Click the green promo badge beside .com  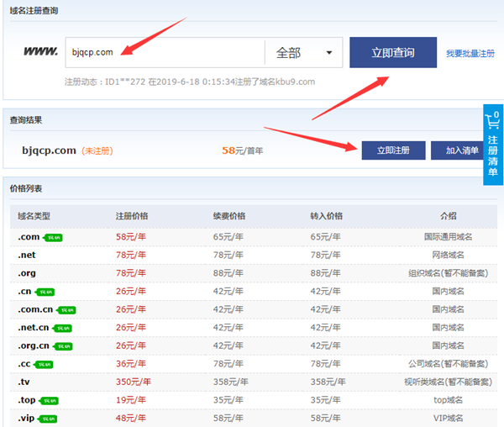tap(54, 238)
